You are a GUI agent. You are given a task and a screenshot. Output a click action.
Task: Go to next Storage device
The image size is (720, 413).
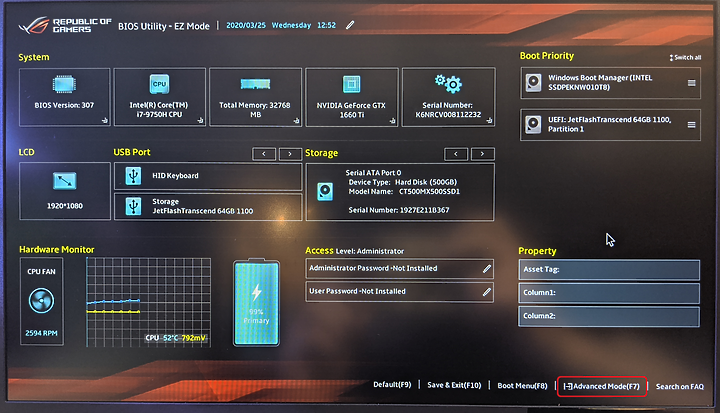(482, 154)
